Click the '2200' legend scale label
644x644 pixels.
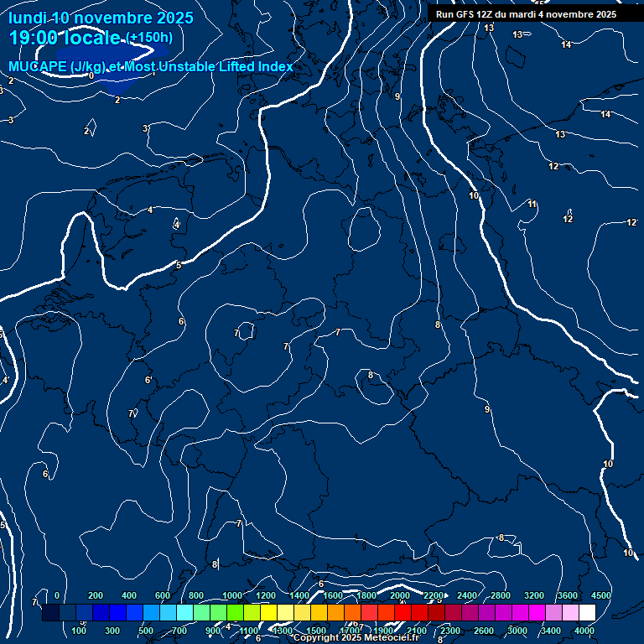pos(434,595)
